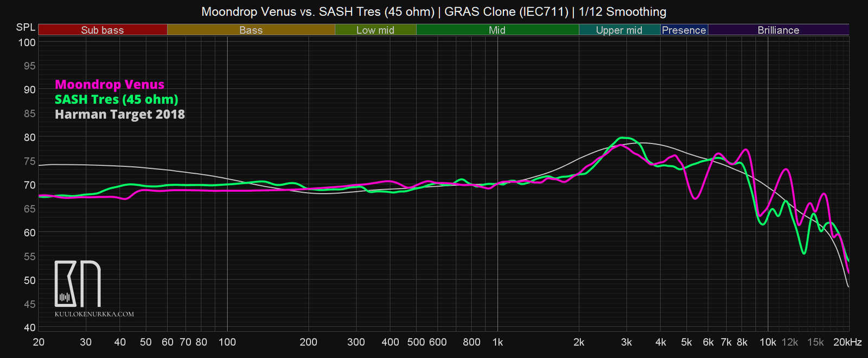Click the red Sub bass band
The height and width of the screenshot is (358, 868).
(103, 30)
